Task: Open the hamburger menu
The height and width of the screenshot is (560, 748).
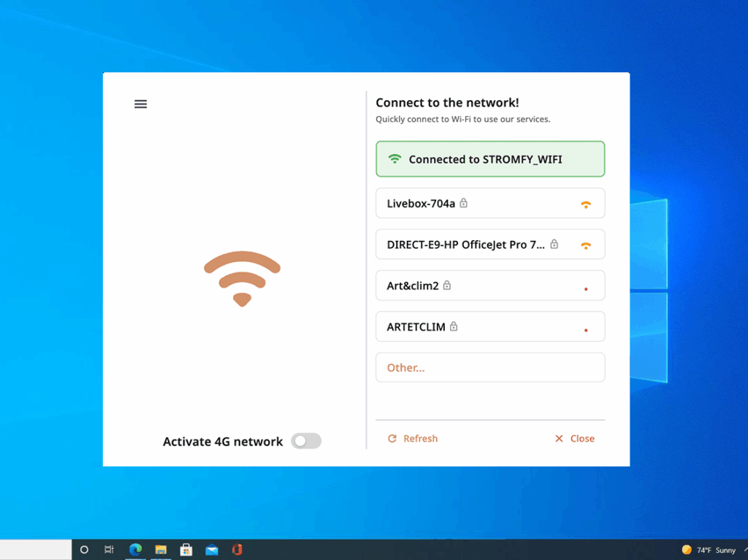Action: pos(141,104)
